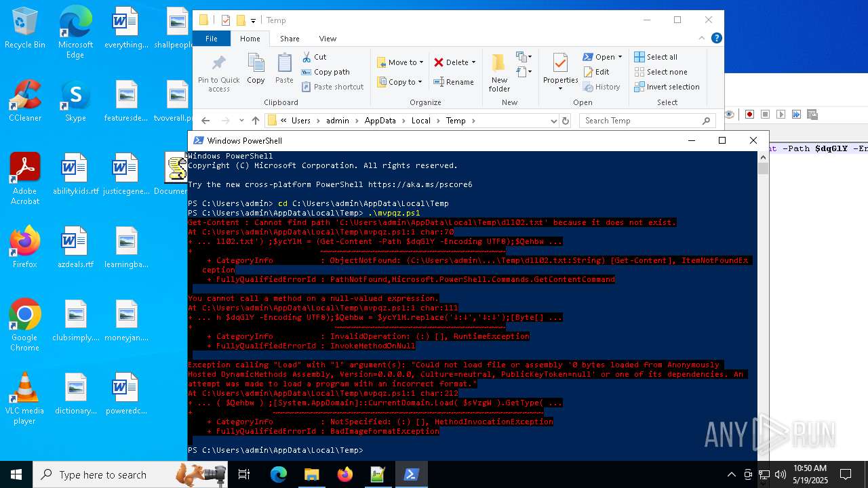Image resolution: width=868 pixels, height=488 pixels.
Task: Select azdeals.rtf desktop file
Action: 75,248
